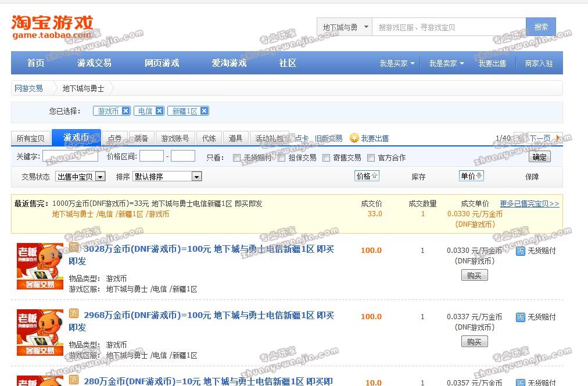Open the 网游交易 breadcrumb link

pos(28,88)
